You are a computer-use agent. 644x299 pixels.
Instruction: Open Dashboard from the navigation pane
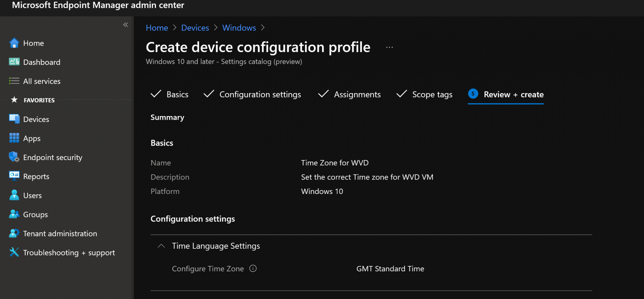[x=14, y=62]
